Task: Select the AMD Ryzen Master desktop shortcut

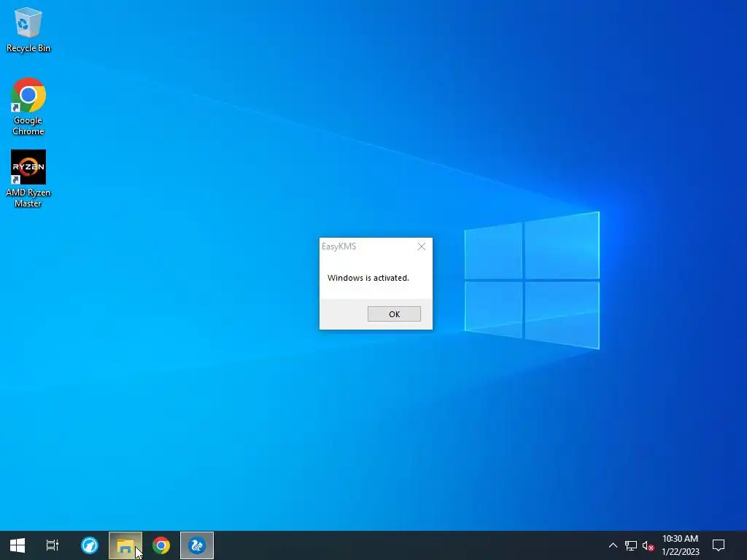Action: pos(28,179)
